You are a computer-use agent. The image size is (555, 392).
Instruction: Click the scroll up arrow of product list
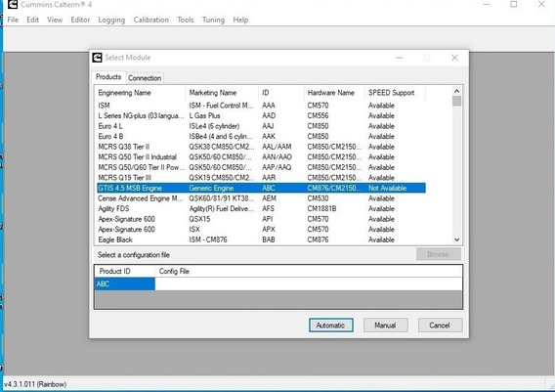456,91
